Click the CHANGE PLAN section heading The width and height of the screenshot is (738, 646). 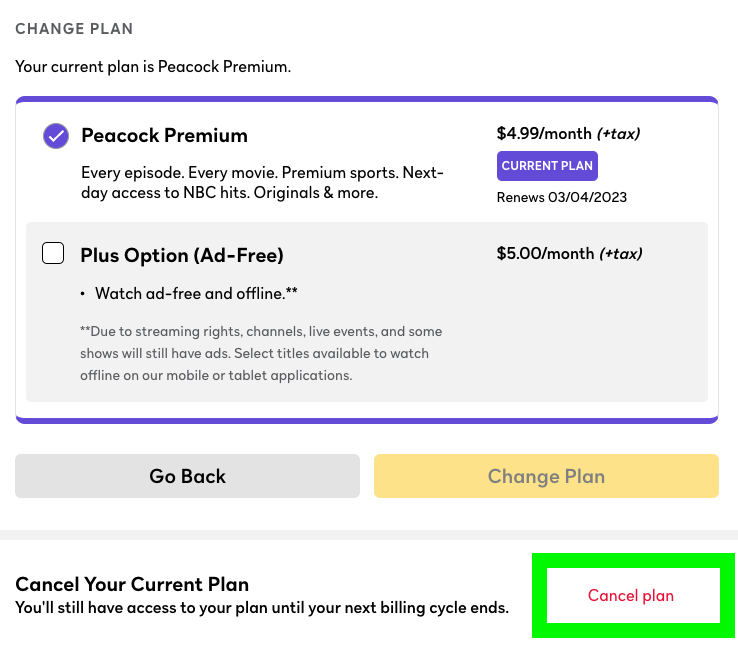(x=74, y=30)
